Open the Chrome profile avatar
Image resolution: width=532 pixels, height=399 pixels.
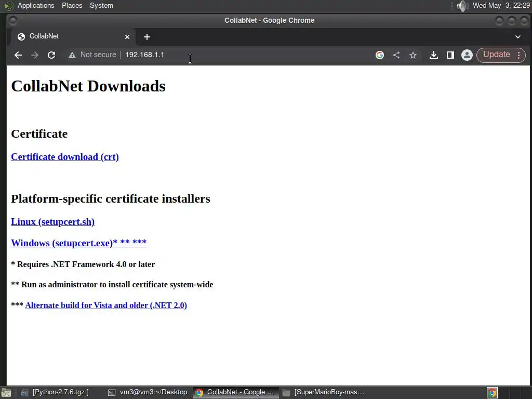point(467,55)
